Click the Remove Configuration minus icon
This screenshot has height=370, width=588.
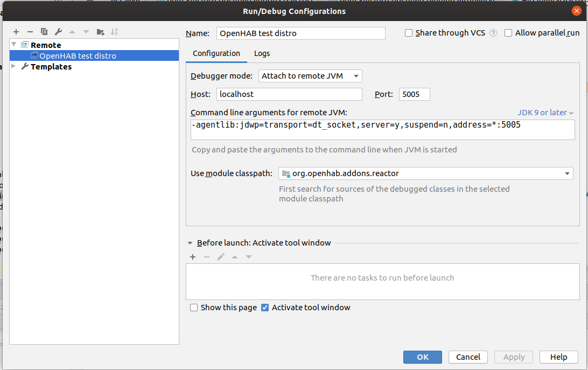tap(30, 32)
